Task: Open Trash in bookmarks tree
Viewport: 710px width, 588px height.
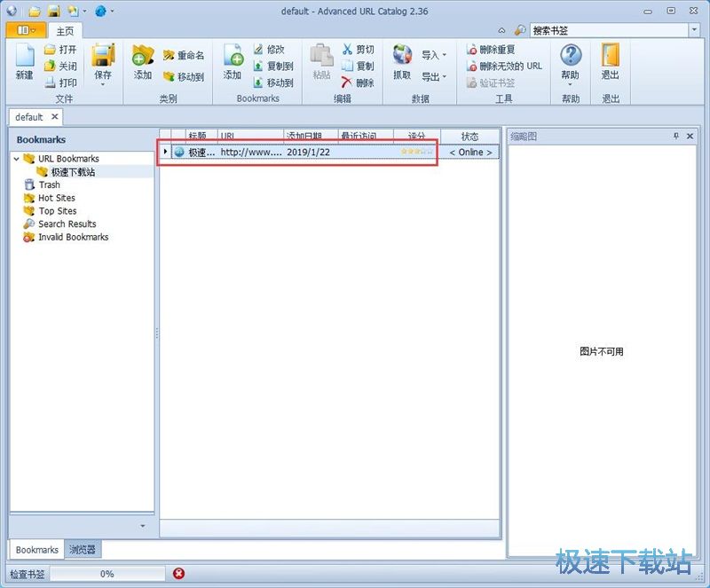Action: pyautogui.click(x=50, y=184)
